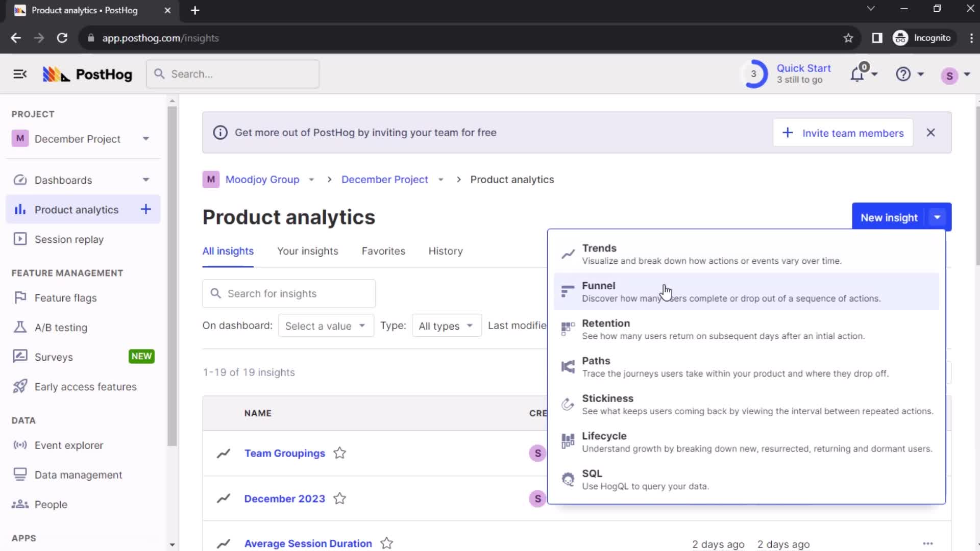Switch to the Favorites tab
980x551 pixels.
(x=383, y=251)
